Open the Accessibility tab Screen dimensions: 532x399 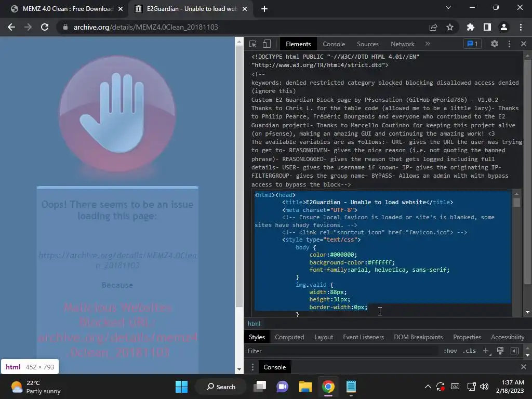[x=508, y=337]
